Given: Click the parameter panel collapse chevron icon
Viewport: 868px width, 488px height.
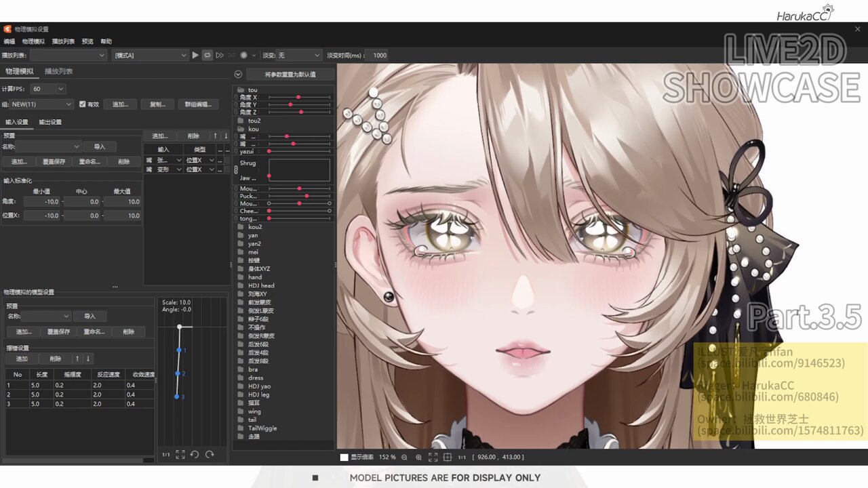Looking at the screenshot, I should 238,75.
